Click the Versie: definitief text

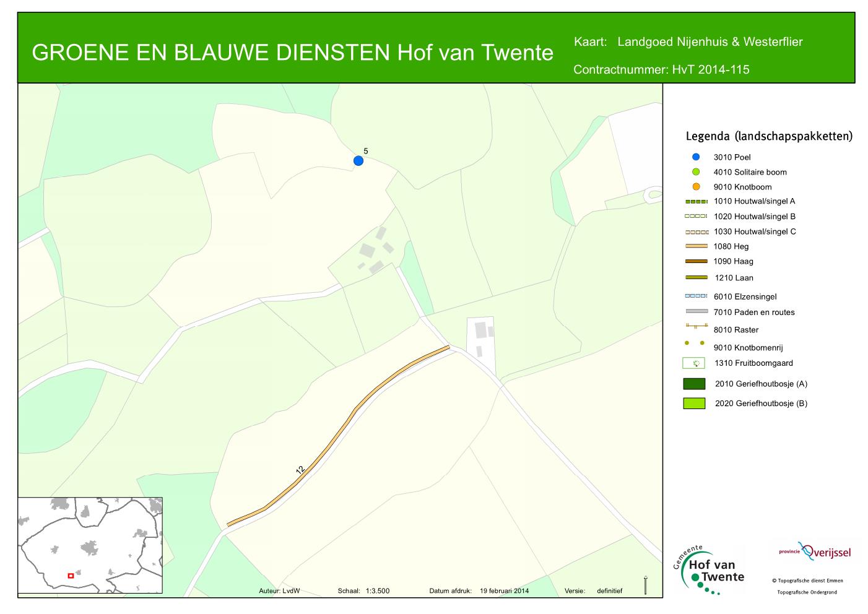point(593,591)
